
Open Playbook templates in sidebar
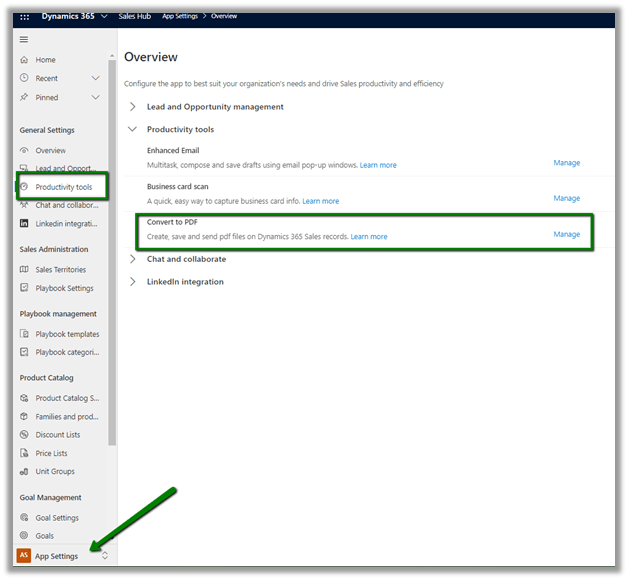(x=67, y=334)
